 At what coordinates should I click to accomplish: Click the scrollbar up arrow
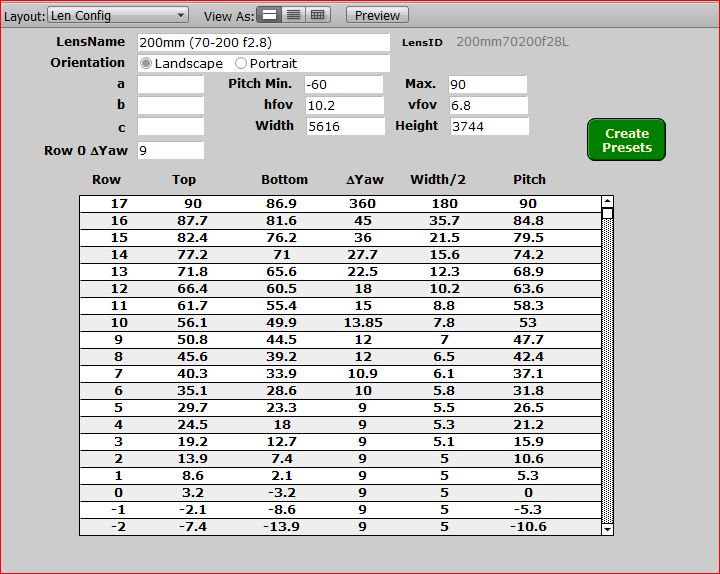tap(606, 202)
